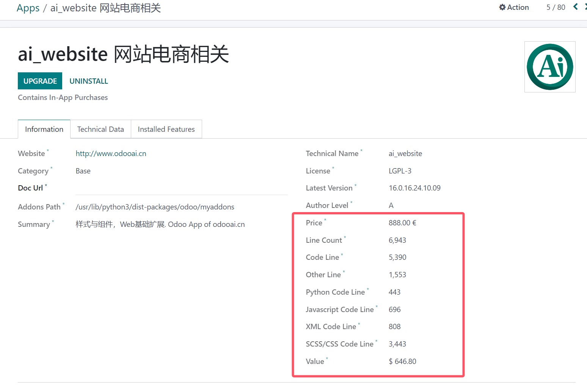The width and height of the screenshot is (587, 392).
Task: Click the Contains In-App Purchases note
Action: point(63,97)
